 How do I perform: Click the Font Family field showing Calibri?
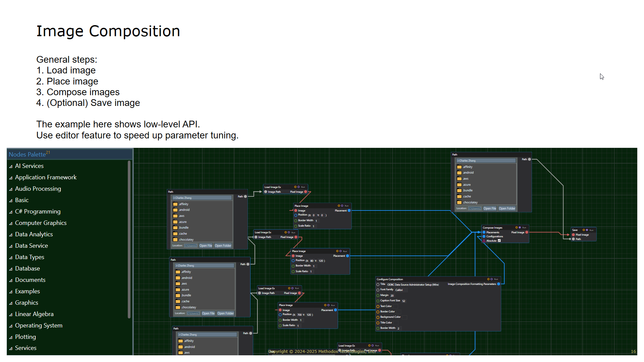(401, 290)
